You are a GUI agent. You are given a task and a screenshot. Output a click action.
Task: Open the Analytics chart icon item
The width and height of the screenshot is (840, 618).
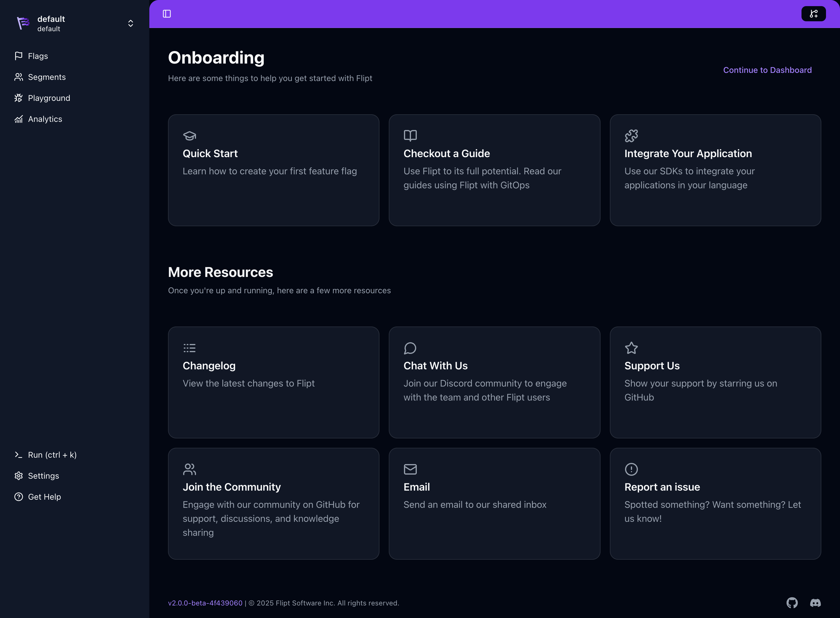click(x=19, y=119)
